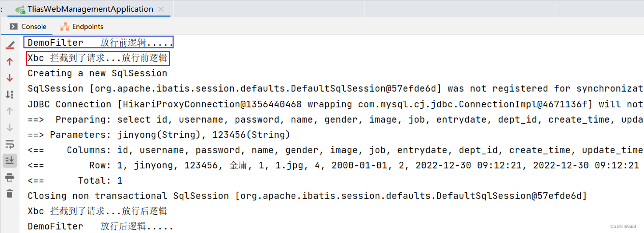The image size is (644, 233).
Task: Open the Endpoints tab
Action: click(81, 26)
